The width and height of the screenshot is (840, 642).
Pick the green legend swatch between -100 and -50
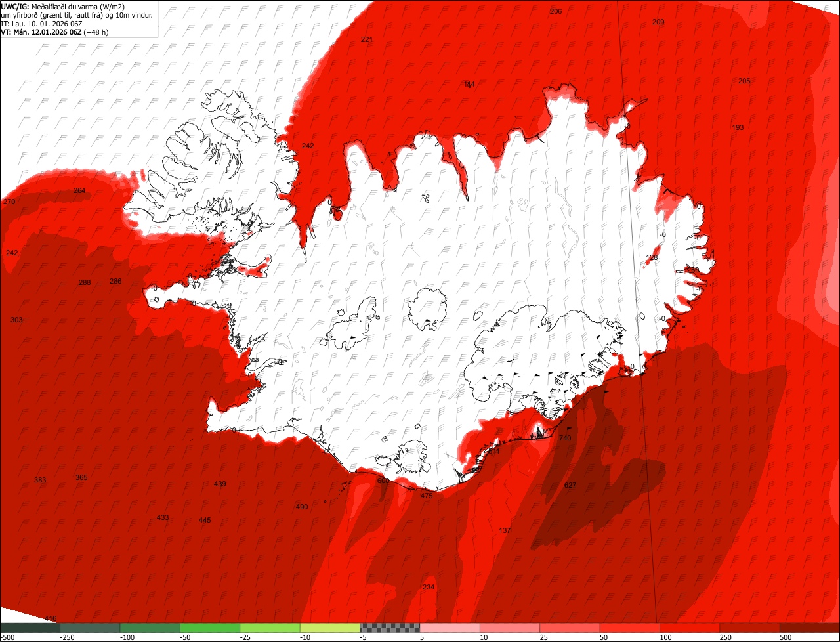(x=150, y=628)
